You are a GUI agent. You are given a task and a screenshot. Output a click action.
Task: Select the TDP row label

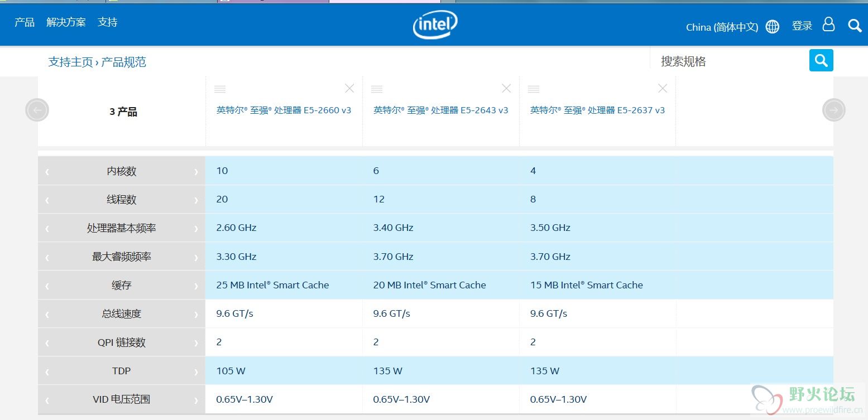(x=122, y=371)
